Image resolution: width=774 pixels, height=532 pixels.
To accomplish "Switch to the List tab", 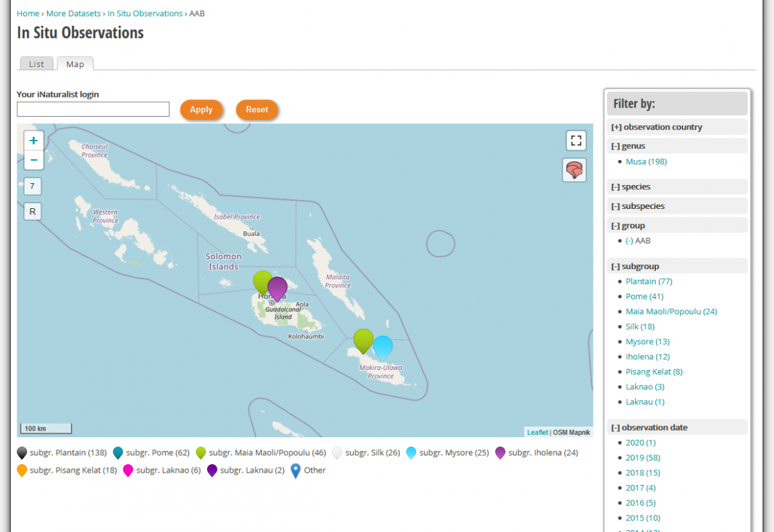I will 37,64.
